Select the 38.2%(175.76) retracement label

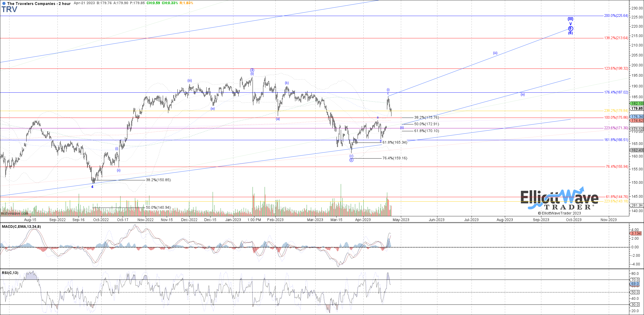pos(427,118)
